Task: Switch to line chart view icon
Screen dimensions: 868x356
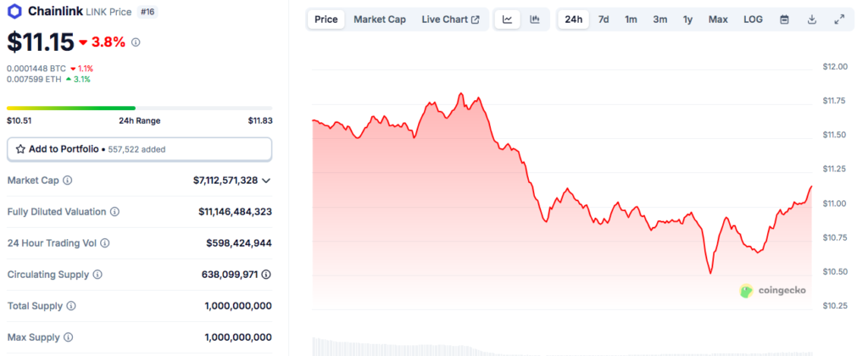Action: (x=507, y=19)
